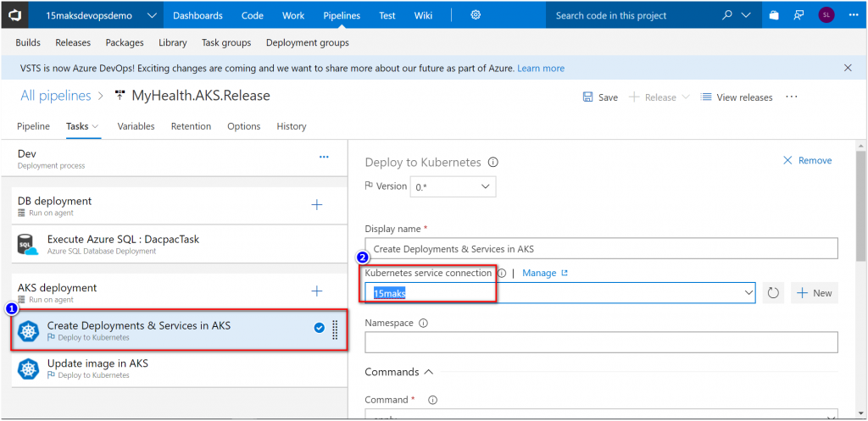
Task: Switch to the Variables tab
Action: click(x=136, y=126)
